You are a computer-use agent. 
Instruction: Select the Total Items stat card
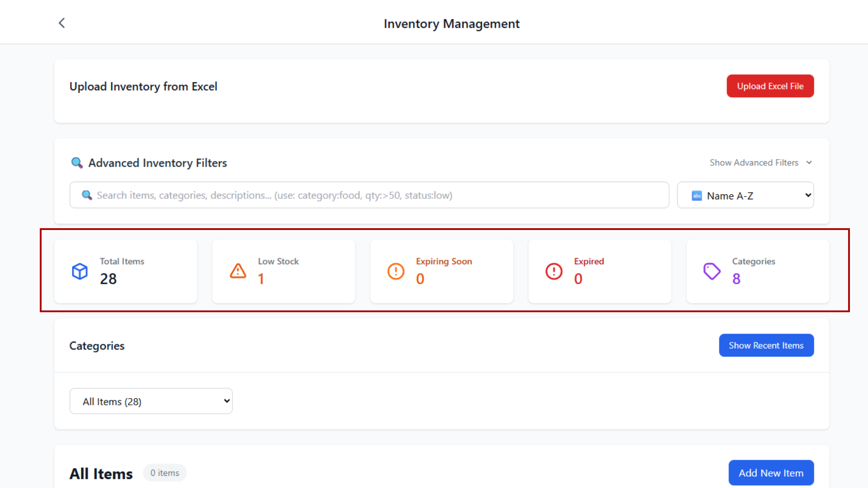(126, 271)
